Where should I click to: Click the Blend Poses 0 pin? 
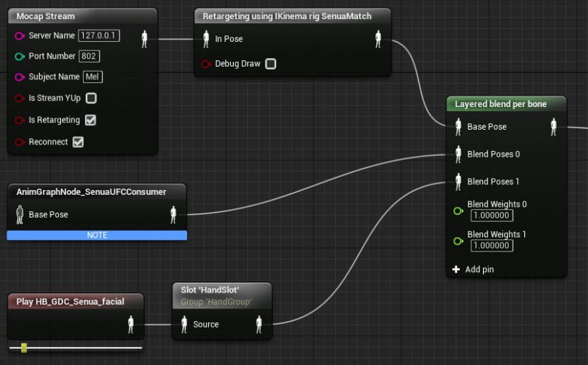tap(458, 154)
